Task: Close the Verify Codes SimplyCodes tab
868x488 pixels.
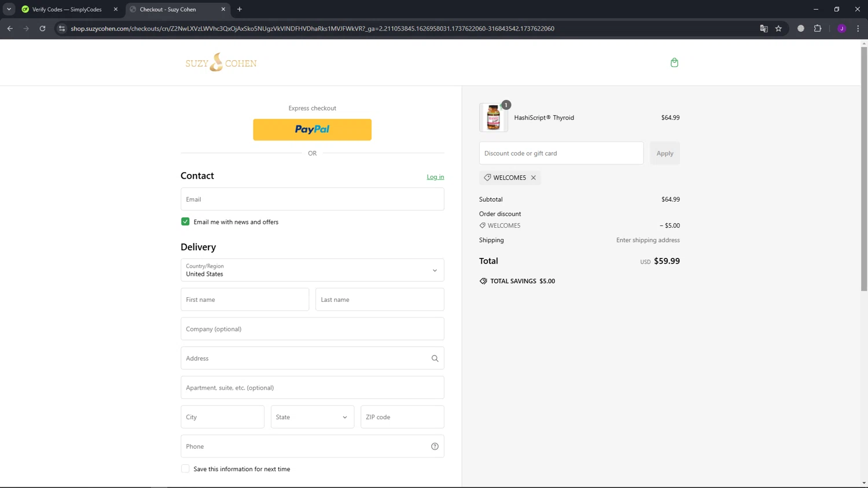Action: 116,9
